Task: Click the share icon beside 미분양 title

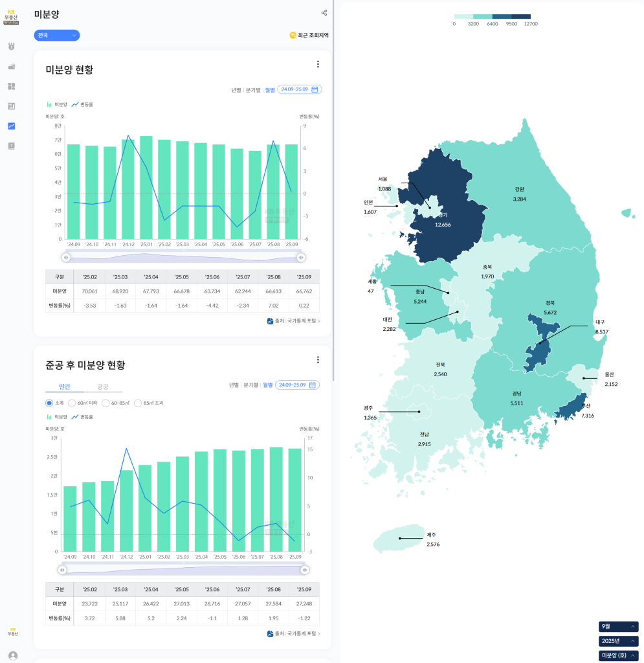Action: click(324, 13)
